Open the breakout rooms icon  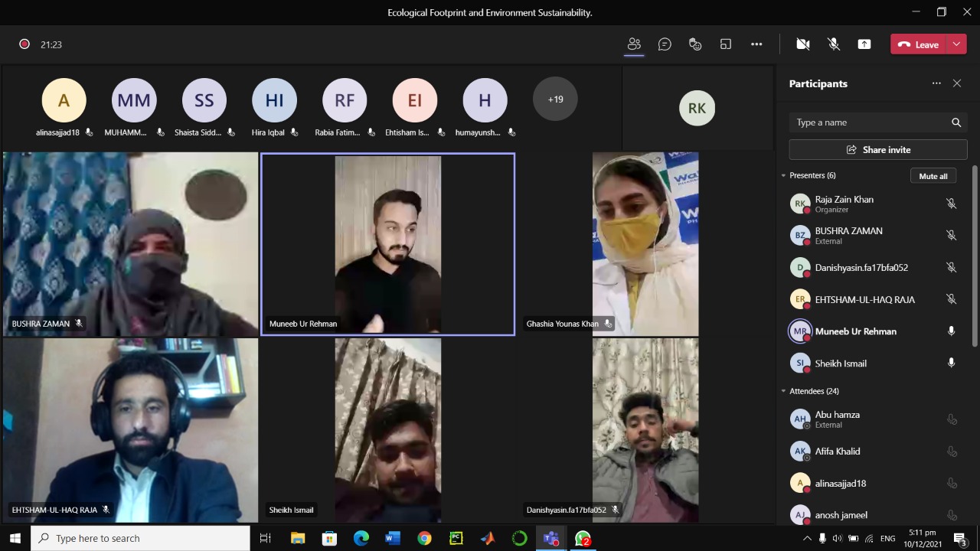(x=726, y=44)
